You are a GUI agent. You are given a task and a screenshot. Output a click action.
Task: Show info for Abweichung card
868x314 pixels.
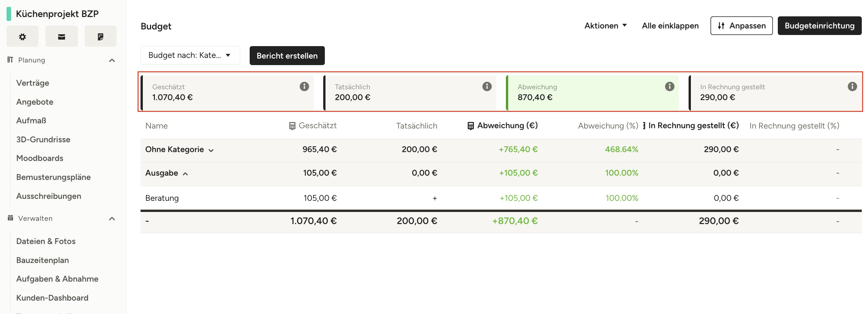tap(669, 87)
